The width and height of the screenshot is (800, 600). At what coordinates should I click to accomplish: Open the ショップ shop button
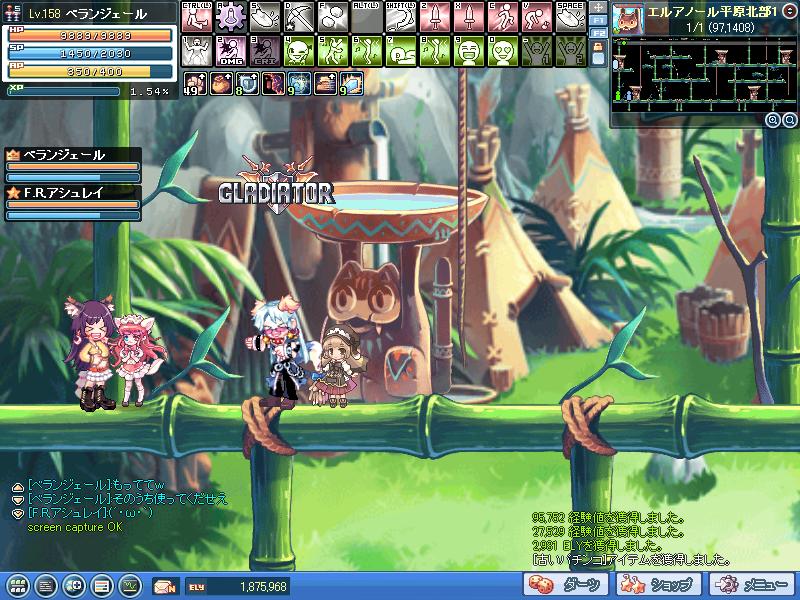(x=658, y=585)
